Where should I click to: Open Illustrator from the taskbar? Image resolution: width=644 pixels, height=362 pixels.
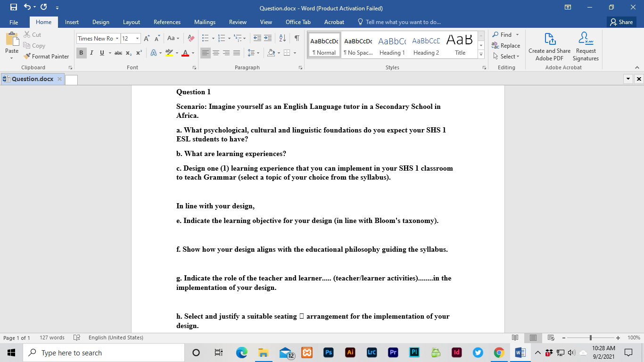coord(350,353)
